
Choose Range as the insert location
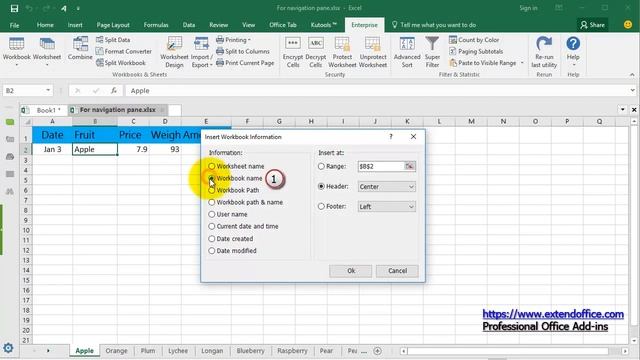tap(332, 166)
